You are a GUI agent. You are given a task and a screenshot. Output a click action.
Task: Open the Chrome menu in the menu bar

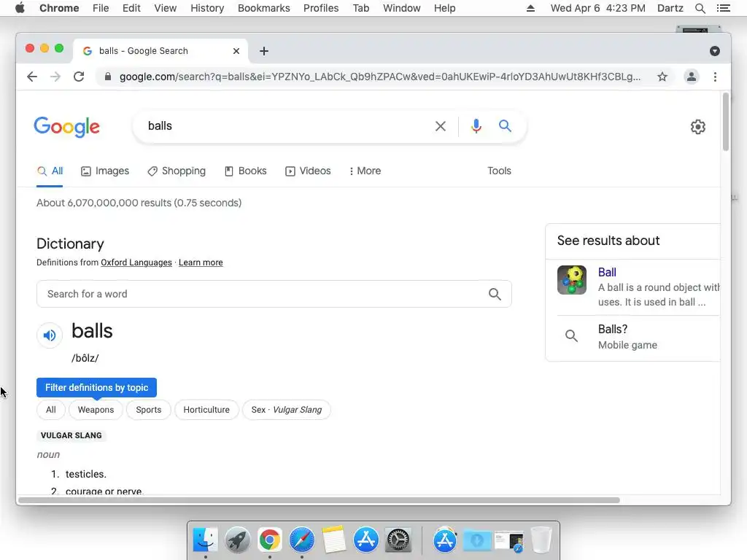tap(59, 8)
